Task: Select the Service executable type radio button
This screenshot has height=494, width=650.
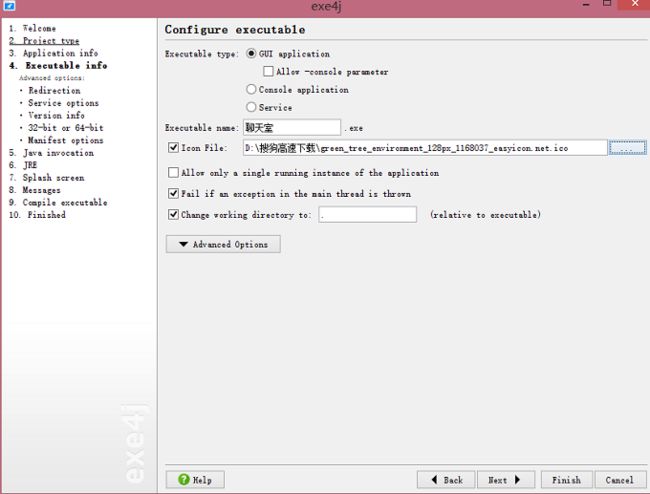Action: click(251, 107)
